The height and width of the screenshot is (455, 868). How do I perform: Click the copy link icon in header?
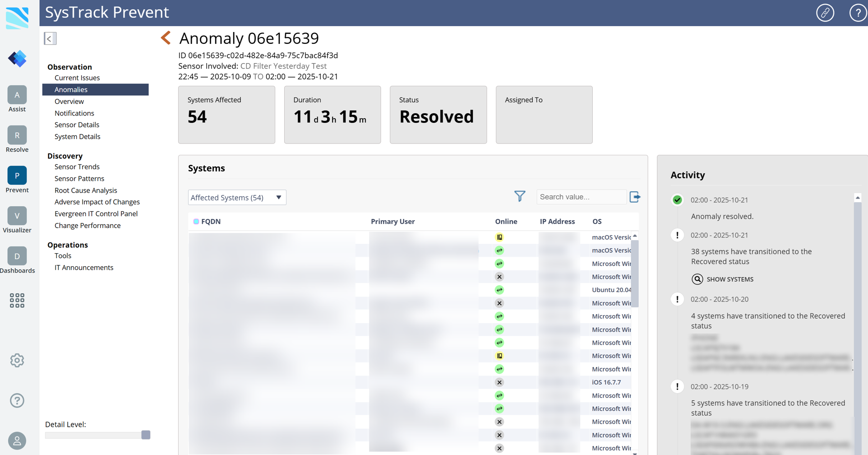point(825,13)
